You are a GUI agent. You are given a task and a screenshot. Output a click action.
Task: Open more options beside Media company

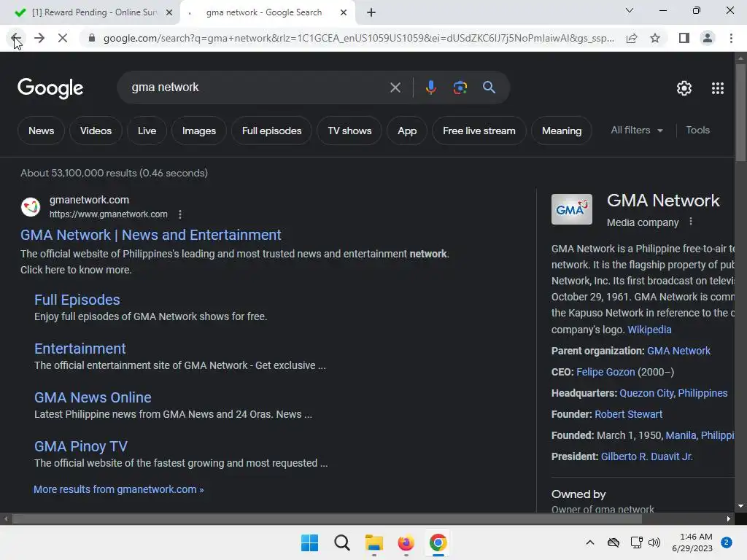[x=691, y=222]
